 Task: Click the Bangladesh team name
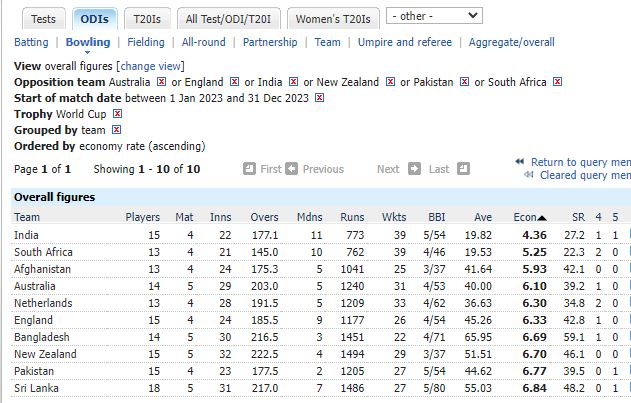(42, 337)
